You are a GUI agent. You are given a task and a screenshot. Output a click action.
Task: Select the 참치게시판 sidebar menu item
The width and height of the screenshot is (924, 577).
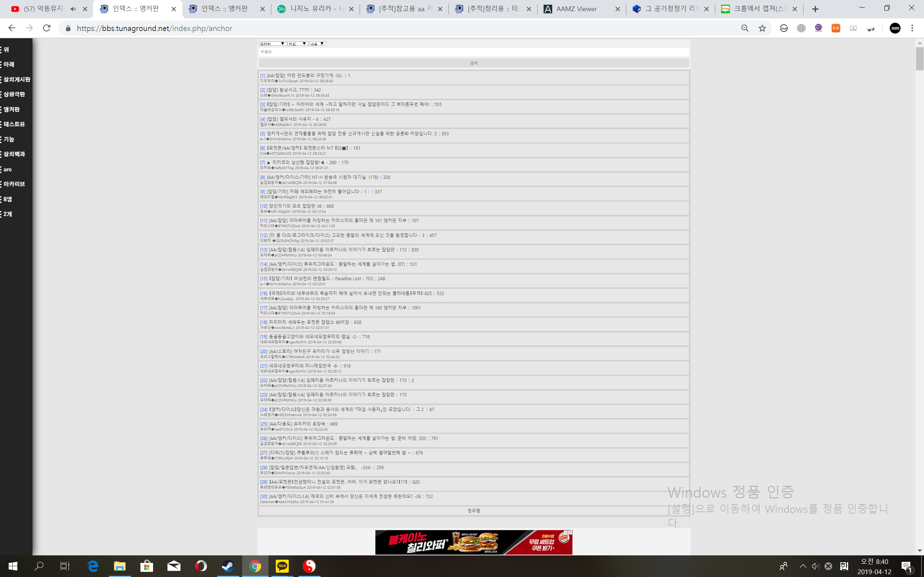(x=17, y=79)
